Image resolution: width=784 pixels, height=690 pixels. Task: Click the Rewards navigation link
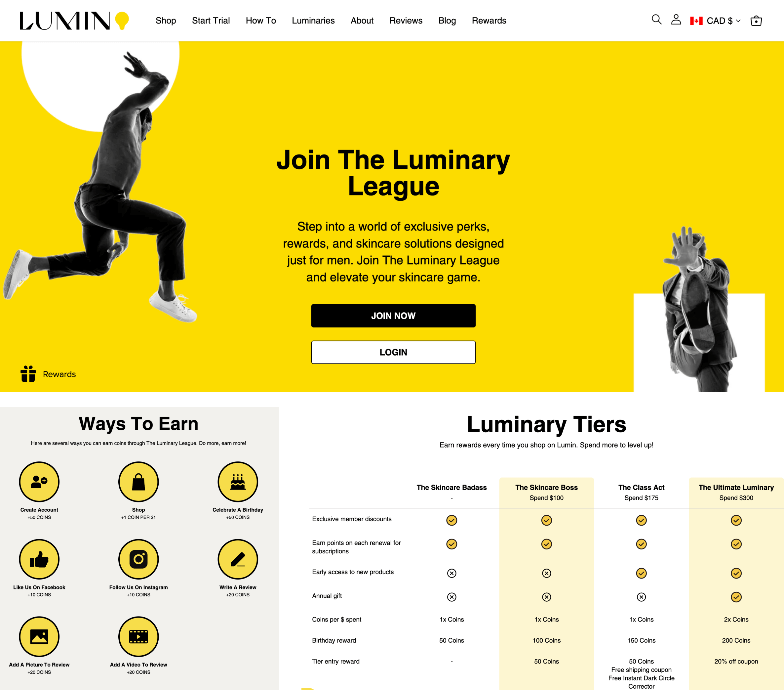click(x=489, y=20)
